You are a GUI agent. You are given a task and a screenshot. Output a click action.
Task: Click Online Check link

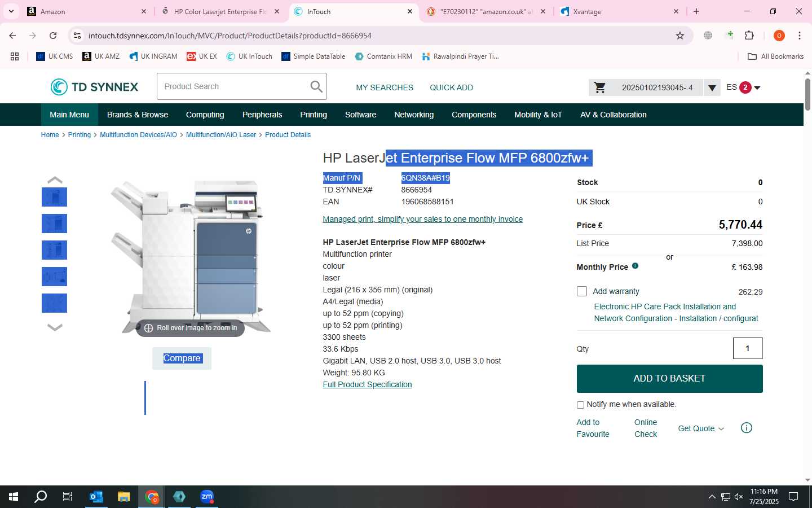646,428
